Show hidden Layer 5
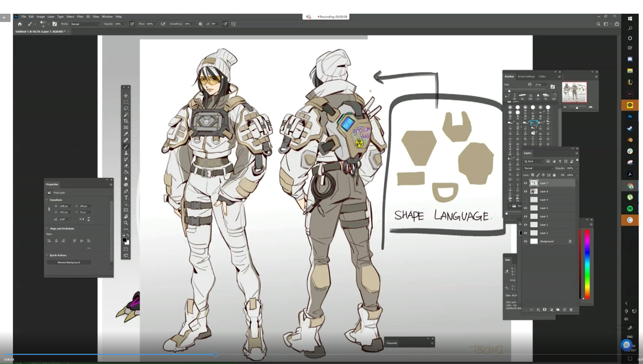 pos(526,200)
